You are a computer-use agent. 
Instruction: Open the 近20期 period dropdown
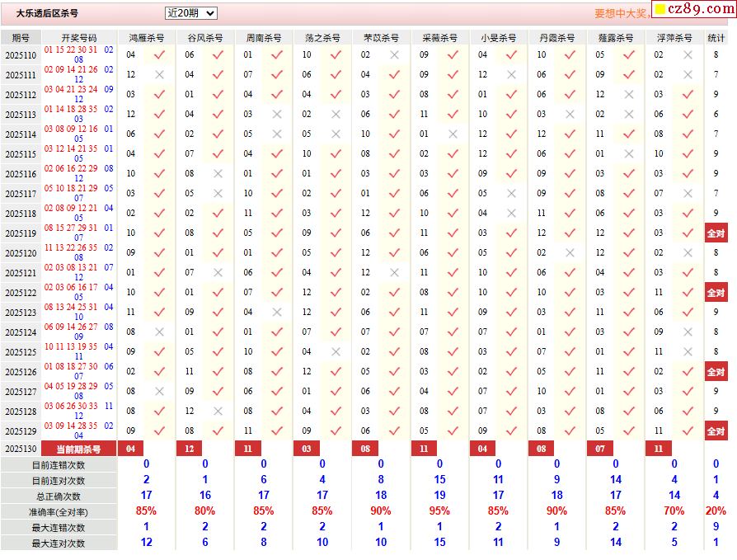pyautogui.click(x=190, y=13)
